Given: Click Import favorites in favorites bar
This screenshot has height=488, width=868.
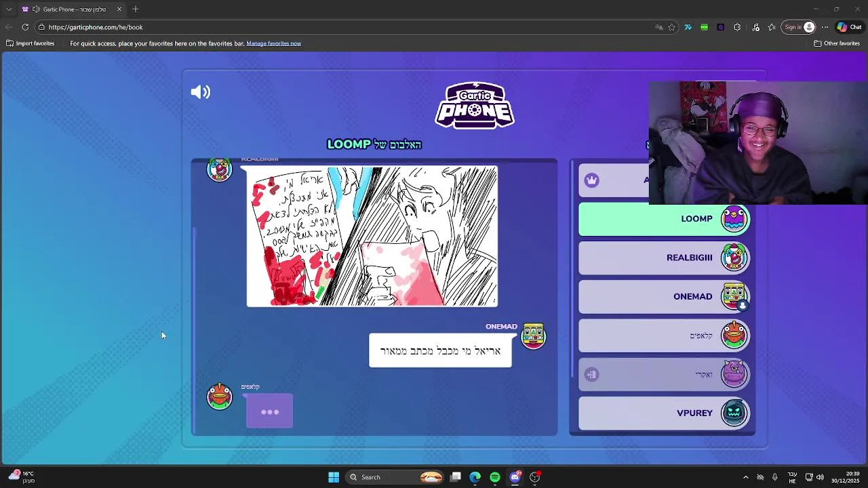Looking at the screenshot, I should pyautogui.click(x=30, y=43).
